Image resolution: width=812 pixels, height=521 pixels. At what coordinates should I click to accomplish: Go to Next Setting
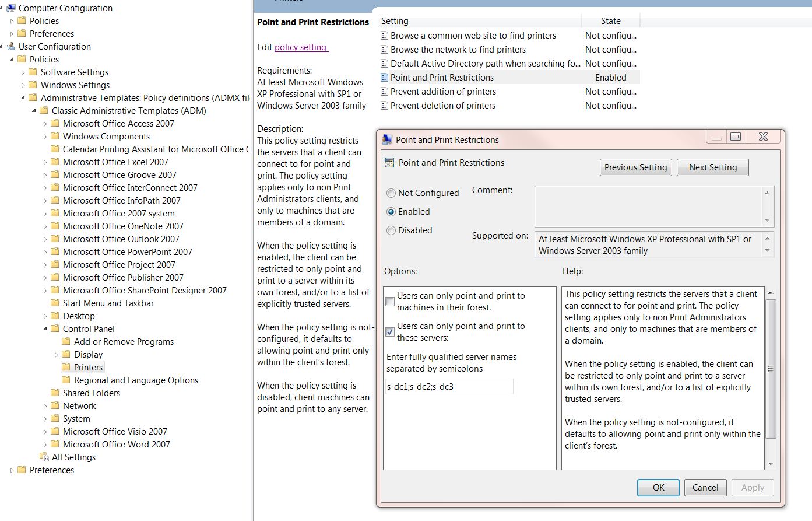pos(713,167)
